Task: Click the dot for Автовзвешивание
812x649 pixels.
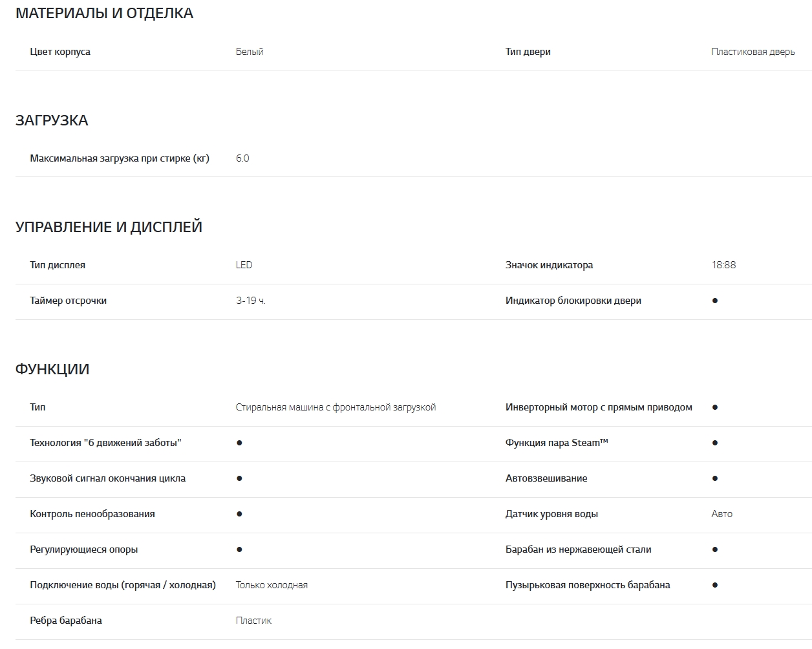Action: (714, 478)
